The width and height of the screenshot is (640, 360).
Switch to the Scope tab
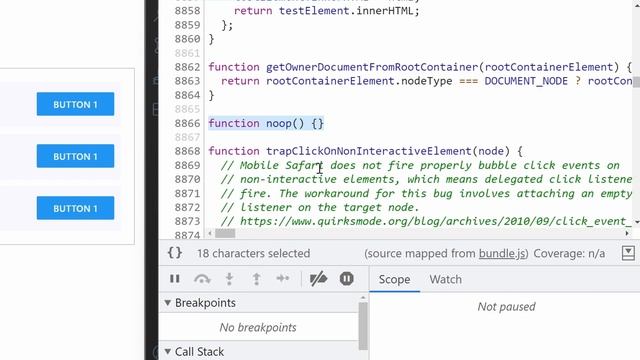[394, 280]
